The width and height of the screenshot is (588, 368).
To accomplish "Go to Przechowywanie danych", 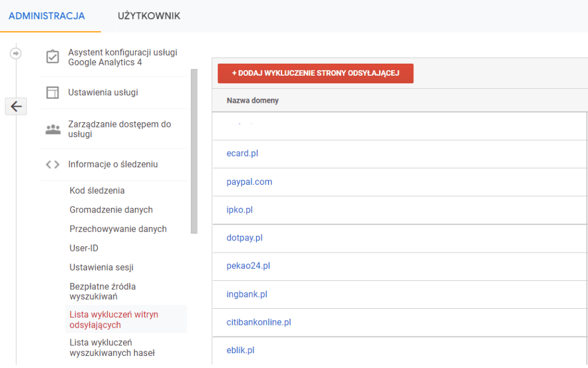I will (x=118, y=229).
